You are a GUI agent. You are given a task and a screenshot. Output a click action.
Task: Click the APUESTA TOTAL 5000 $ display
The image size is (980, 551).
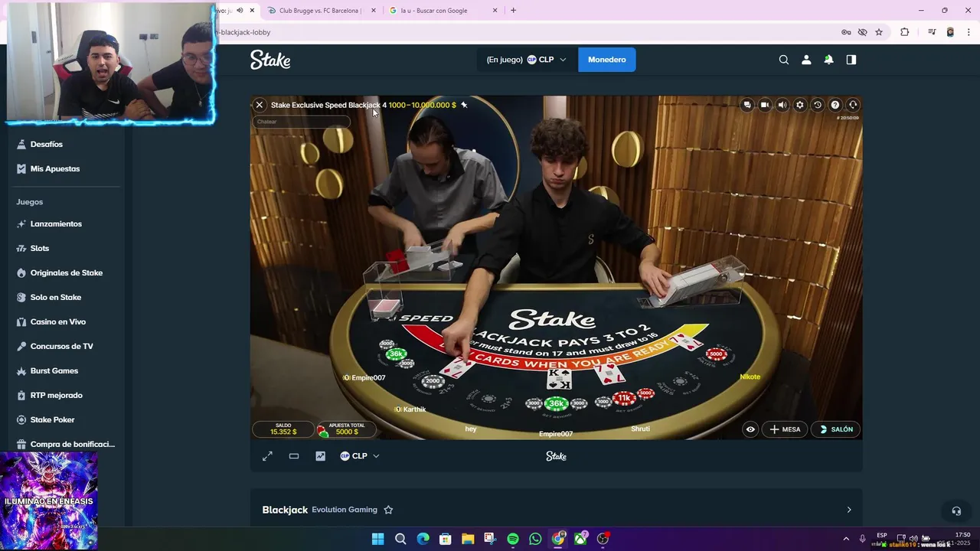click(x=346, y=429)
